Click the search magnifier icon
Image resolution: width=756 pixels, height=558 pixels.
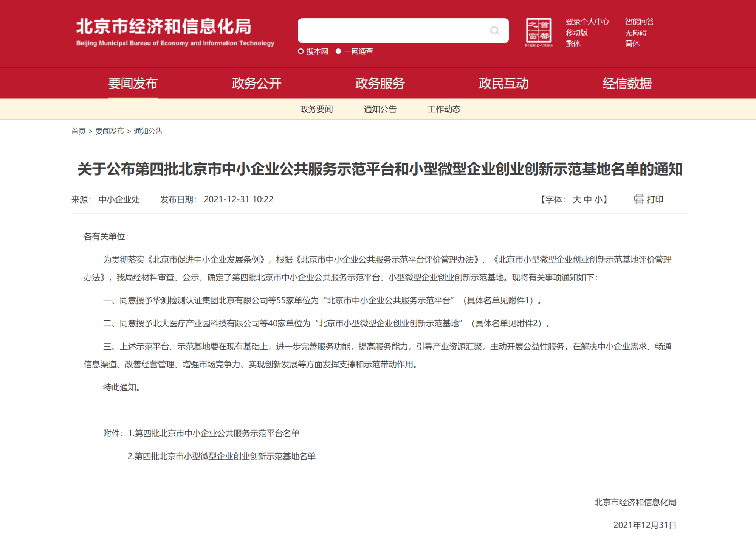click(494, 30)
